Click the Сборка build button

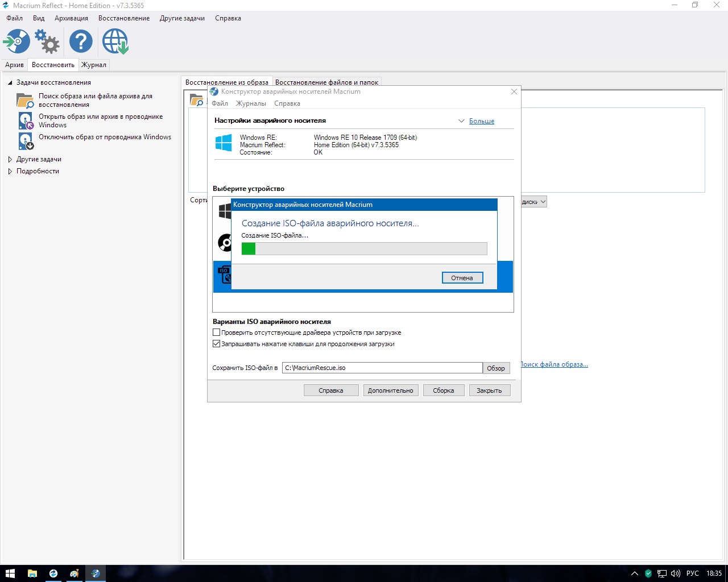[x=444, y=390]
